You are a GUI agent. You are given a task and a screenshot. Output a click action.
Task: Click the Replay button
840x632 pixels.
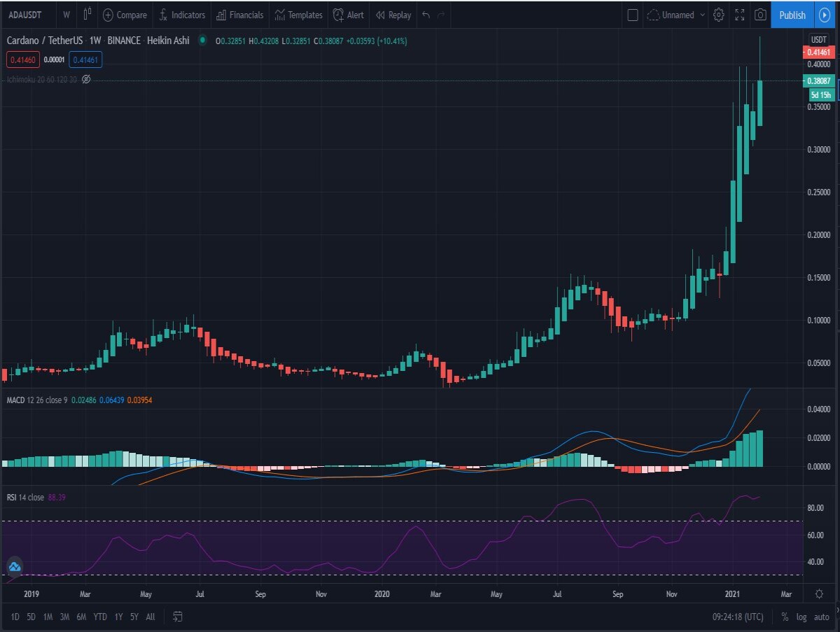point(393,14)
